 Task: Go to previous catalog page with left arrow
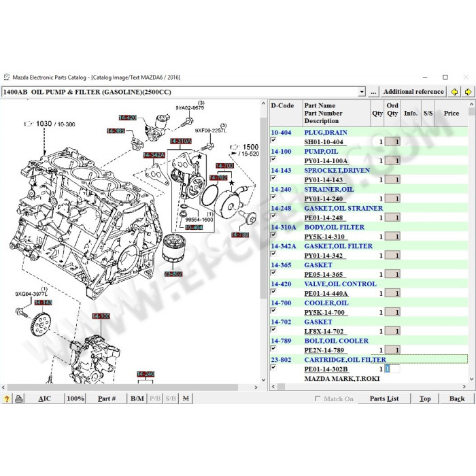454,92
